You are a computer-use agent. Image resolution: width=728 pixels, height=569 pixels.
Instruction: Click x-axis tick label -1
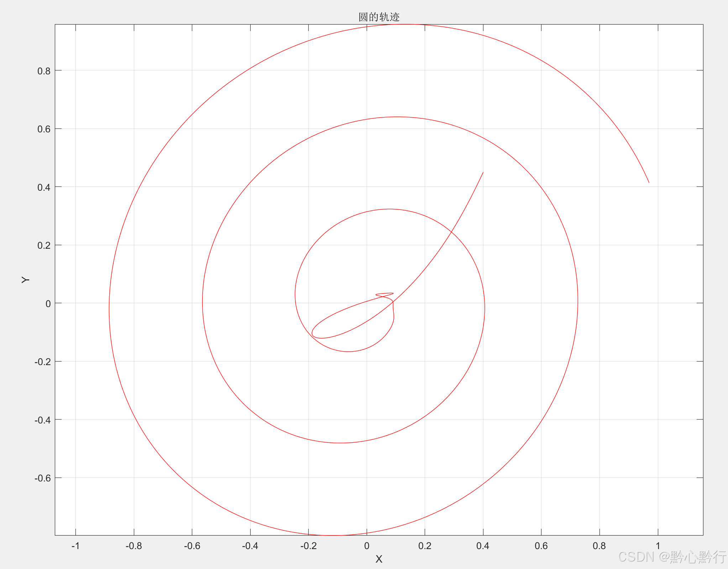coord(75,546)
